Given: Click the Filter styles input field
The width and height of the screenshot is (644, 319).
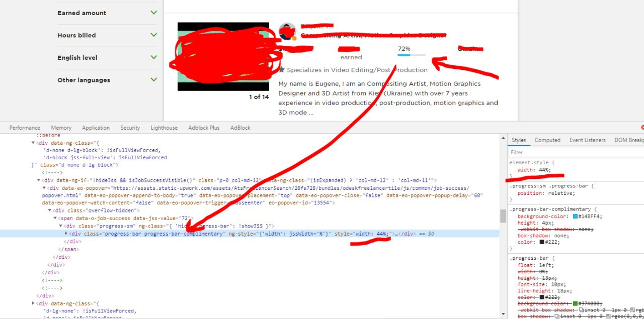Looking at the screenshot, I should point(576,152).
